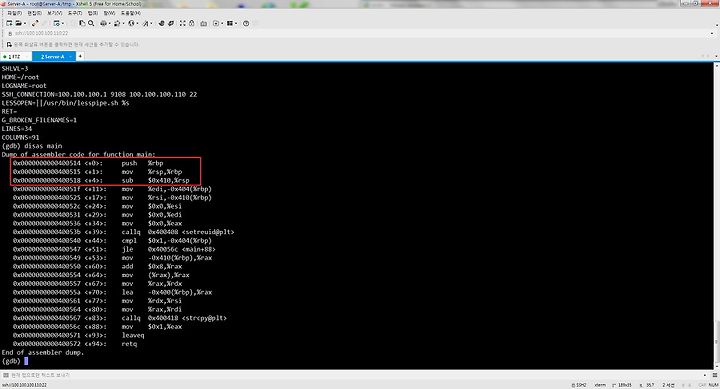Click the Key Mapping keyboard icon
The image size is (720, 389).
[x=203, y=23]
